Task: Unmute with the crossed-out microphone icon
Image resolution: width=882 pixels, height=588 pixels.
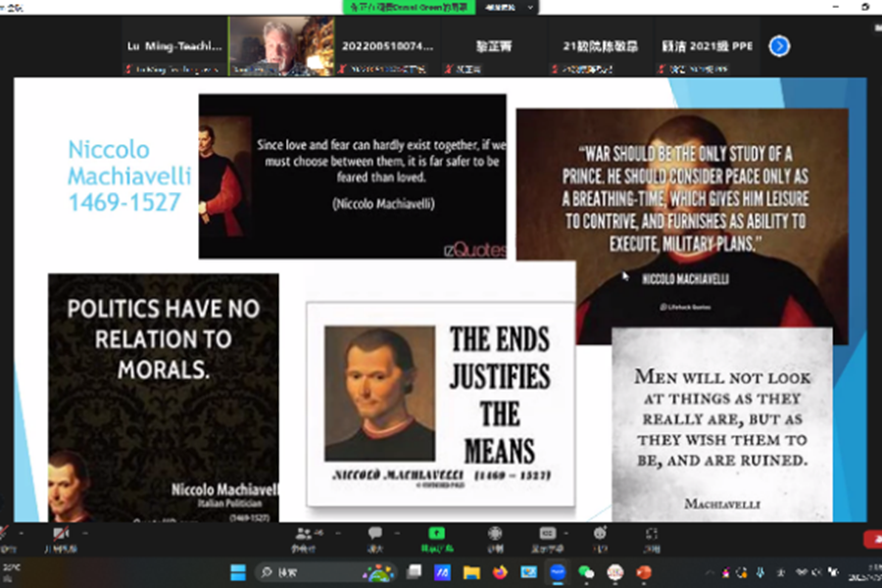Action: [5, 533]
